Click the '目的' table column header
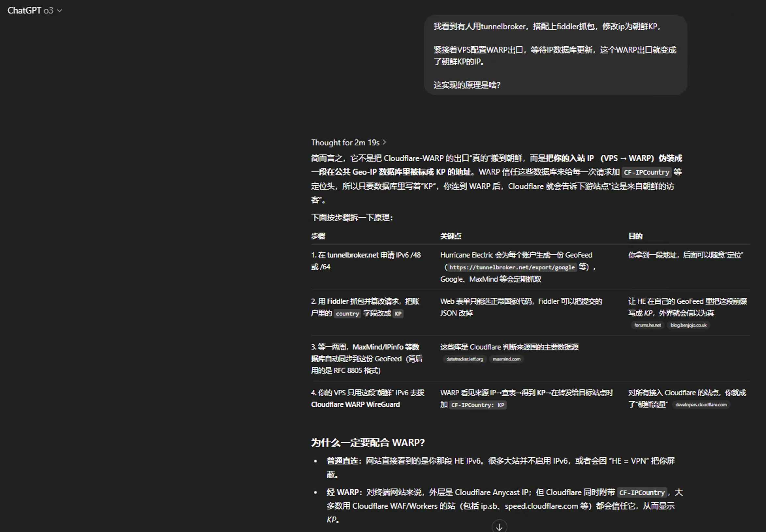The height and width of the screenshot is (532, 766). 635,236
